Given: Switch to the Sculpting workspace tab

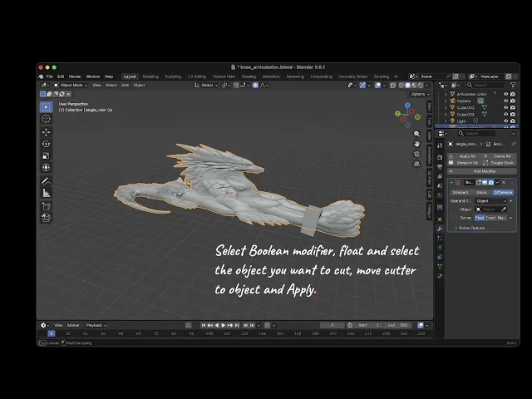Looking at the screenshot, I should 173,76.
